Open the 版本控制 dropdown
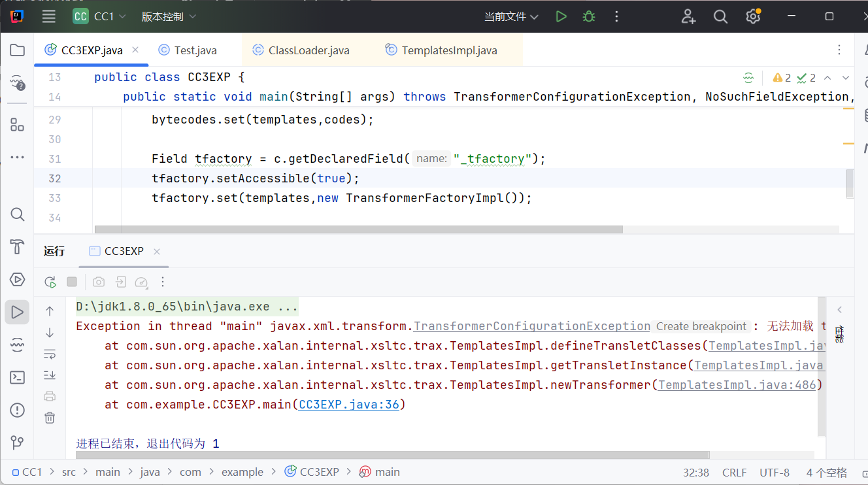The width and height of the screenshot is (868, 485). [169, 17]
